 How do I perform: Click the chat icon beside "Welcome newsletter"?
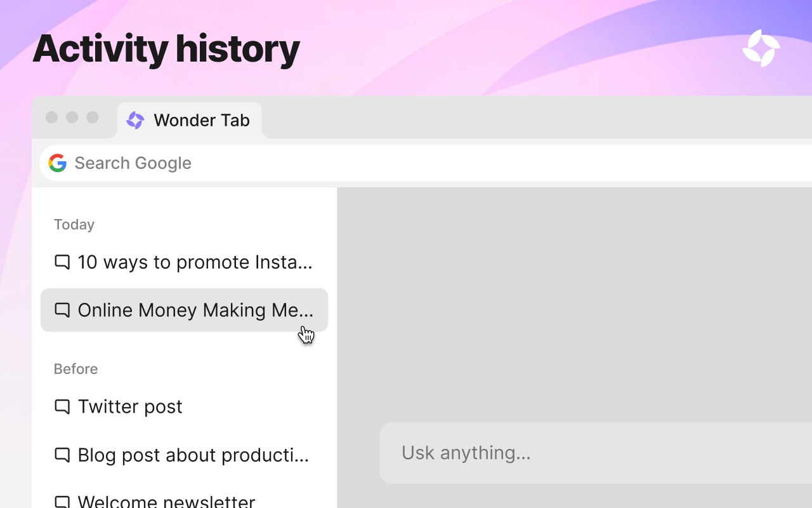pos(62,502)
